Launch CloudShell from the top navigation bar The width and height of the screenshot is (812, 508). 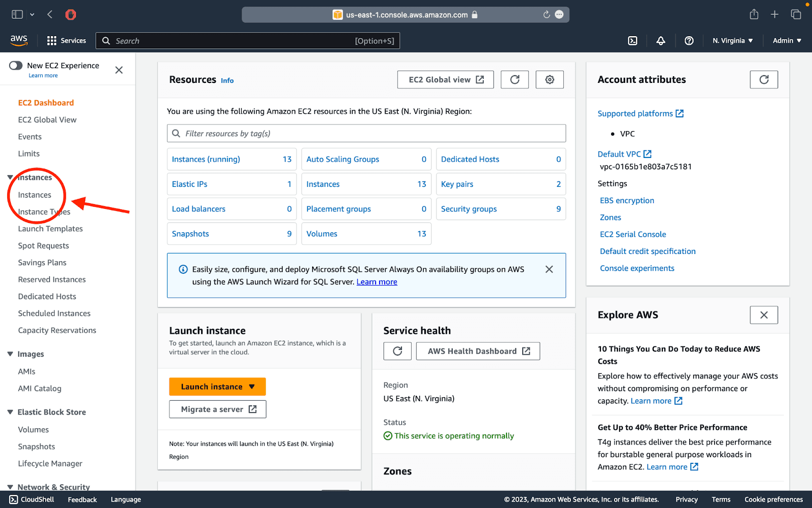point(632,41)
